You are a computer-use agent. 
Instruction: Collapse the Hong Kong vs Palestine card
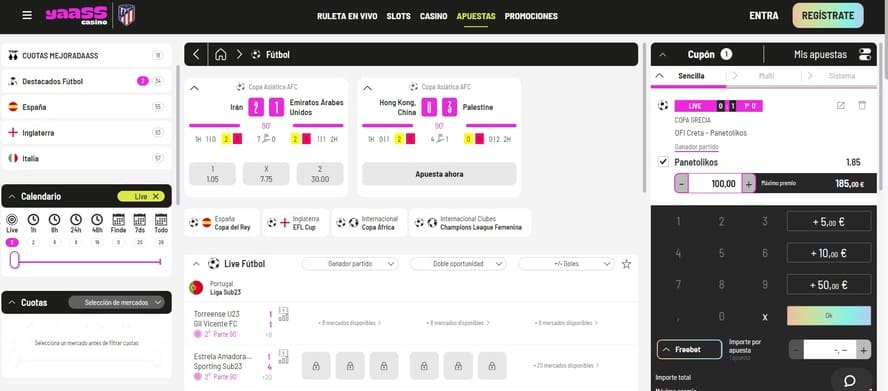tap(367, 88)
